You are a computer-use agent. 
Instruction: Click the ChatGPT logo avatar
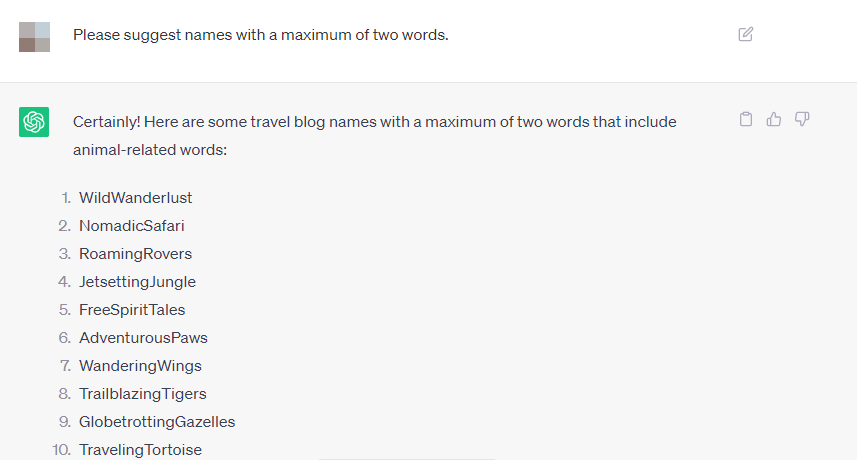(x=34, y=122)
